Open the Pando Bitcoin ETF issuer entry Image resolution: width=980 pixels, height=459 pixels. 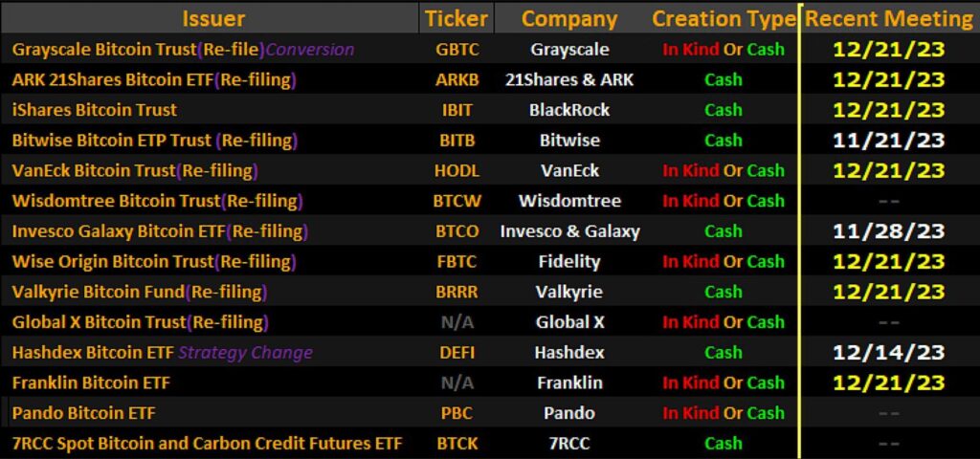point(83,413)
